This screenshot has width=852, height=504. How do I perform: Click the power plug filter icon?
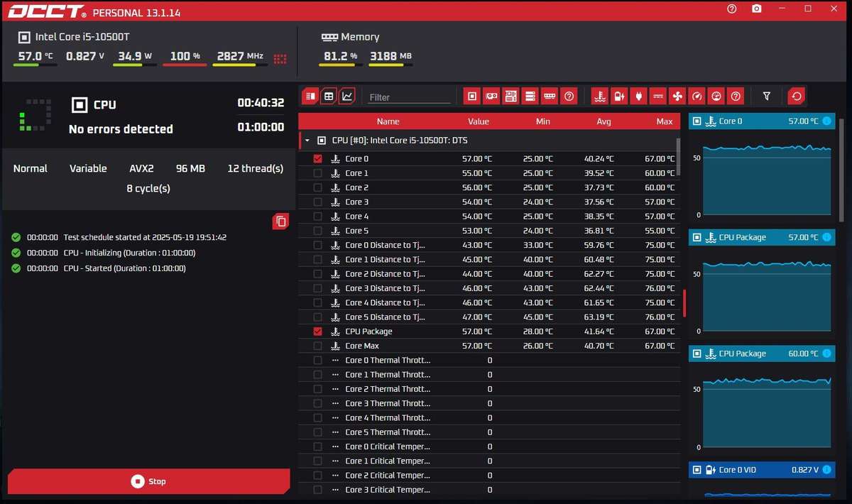click(638, 96)
